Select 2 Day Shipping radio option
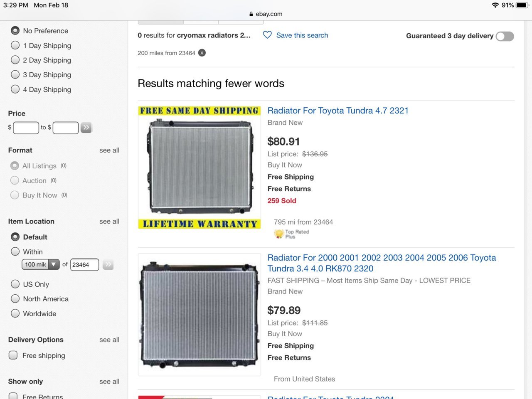This screenshot has width=532, height=399. [15, 60]
